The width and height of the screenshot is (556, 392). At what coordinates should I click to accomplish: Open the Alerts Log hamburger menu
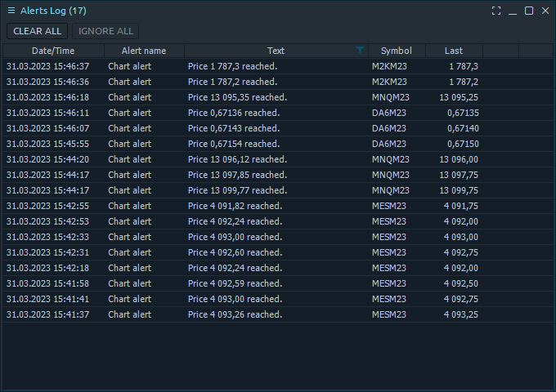11,11
